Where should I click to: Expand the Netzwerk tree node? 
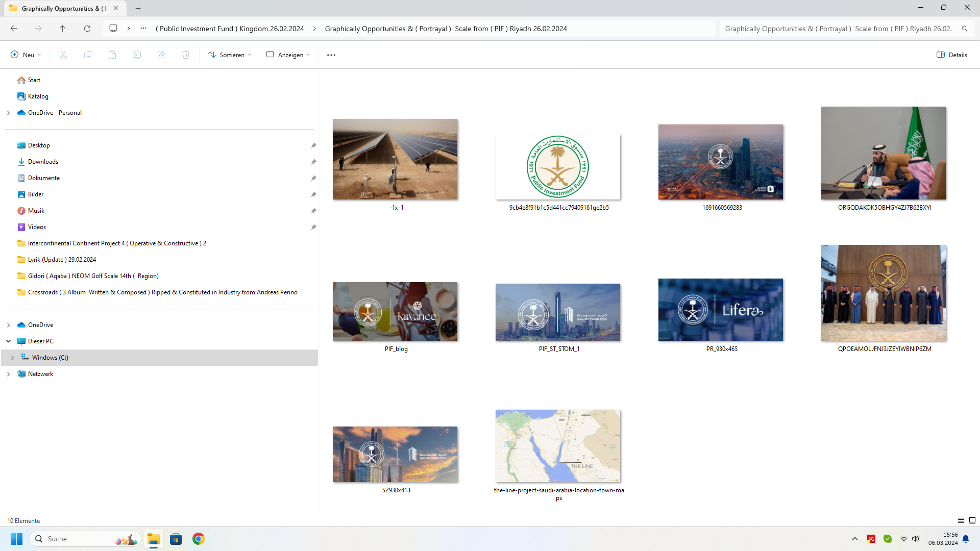(x=8, y=374)
